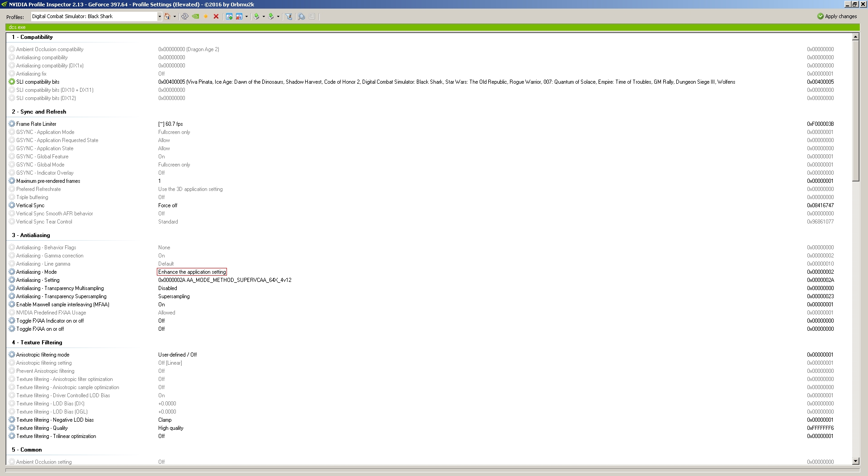Select the Prefered Refreshrate row

pyautogui.click(x=429, y=189)
